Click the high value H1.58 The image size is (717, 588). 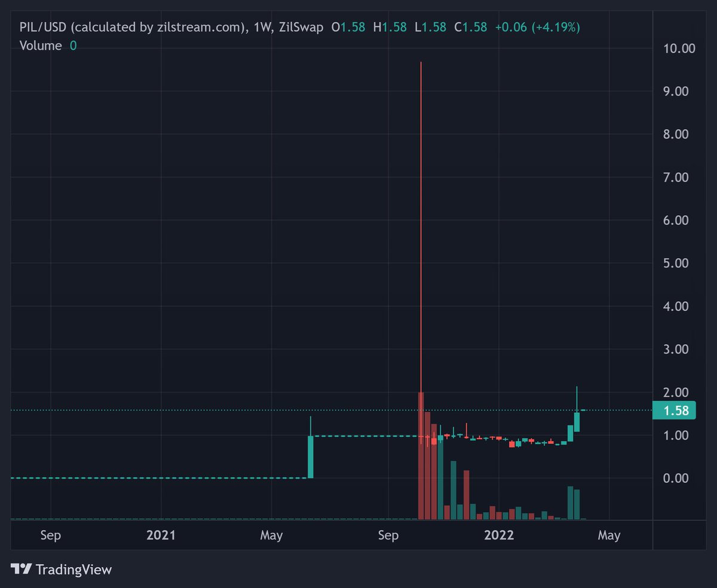390,27
